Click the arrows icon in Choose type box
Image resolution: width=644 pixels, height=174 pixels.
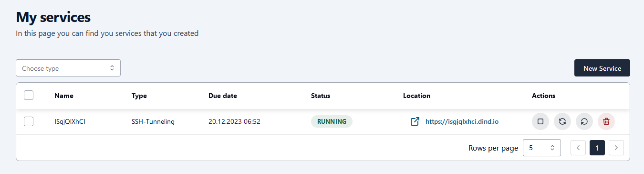(112, 68)
